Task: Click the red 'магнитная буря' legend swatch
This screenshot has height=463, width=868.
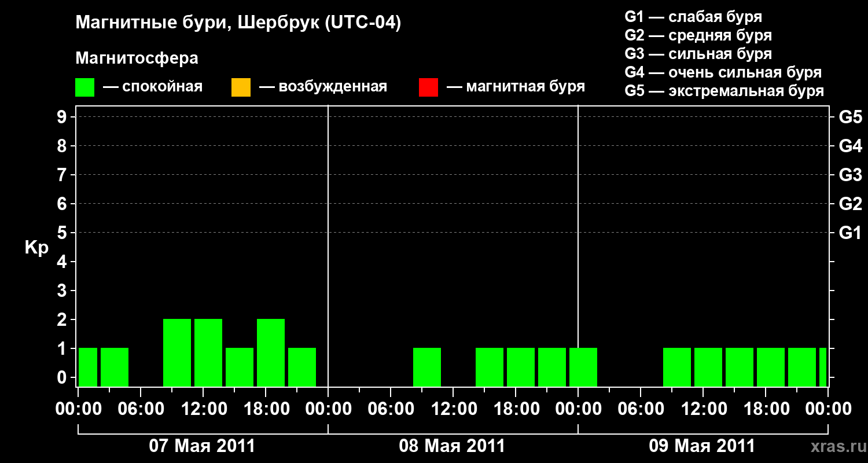Action: tap(428, 87)
